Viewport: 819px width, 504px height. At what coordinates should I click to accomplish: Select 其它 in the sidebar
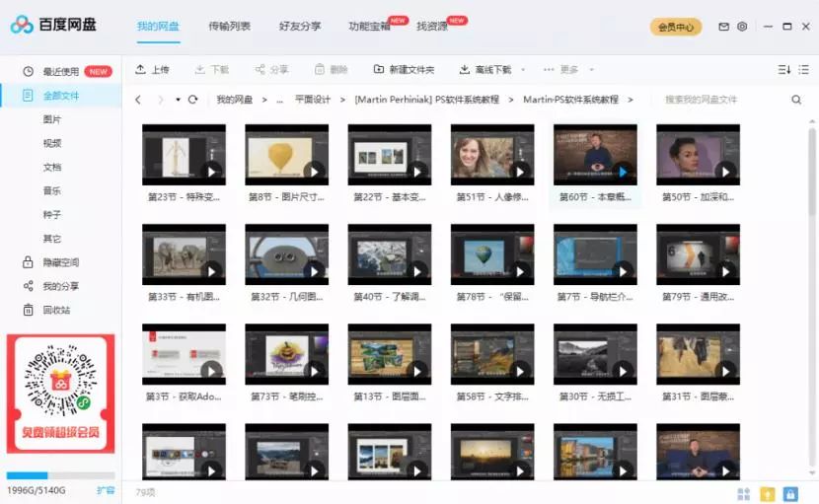pos(51,239)
